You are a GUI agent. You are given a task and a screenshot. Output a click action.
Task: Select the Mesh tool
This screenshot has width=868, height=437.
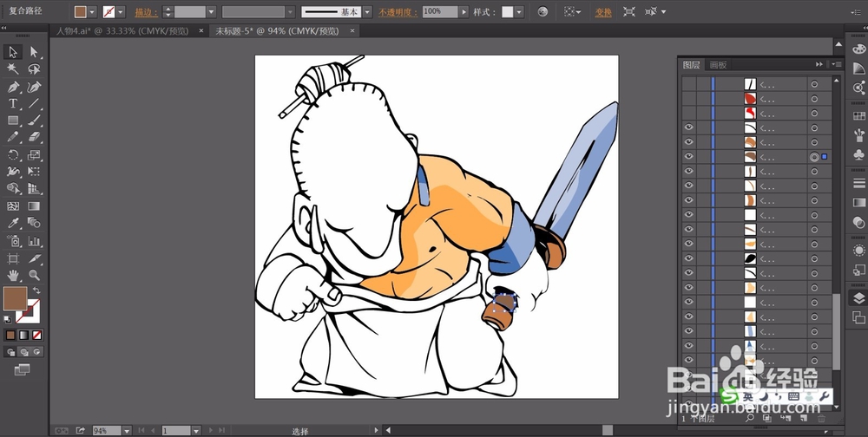pyautogui.click(x=13, y=206)
